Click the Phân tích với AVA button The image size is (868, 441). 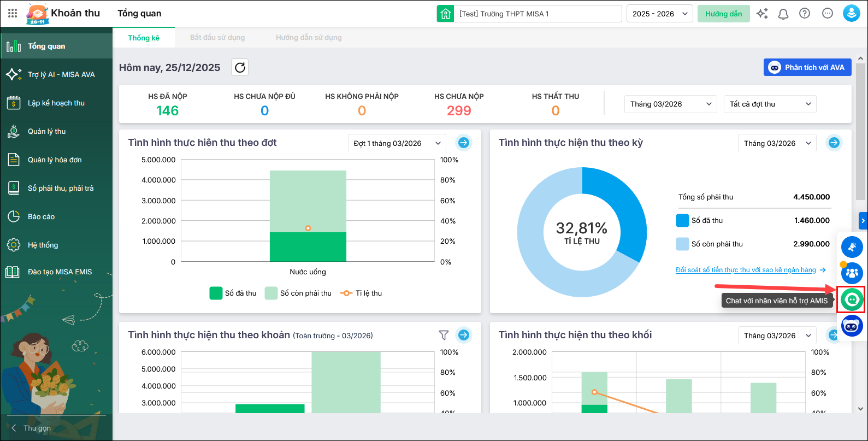click(807, 67)
